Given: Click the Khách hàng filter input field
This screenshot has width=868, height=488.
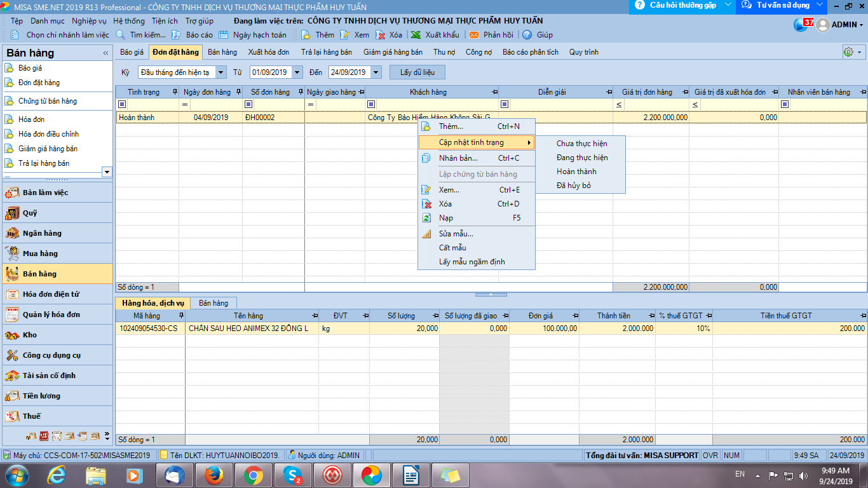Looking at the screenshot, I should coord(437,104).
